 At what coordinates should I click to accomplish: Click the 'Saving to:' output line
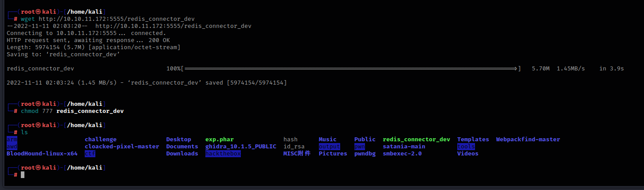click(63, 54)
